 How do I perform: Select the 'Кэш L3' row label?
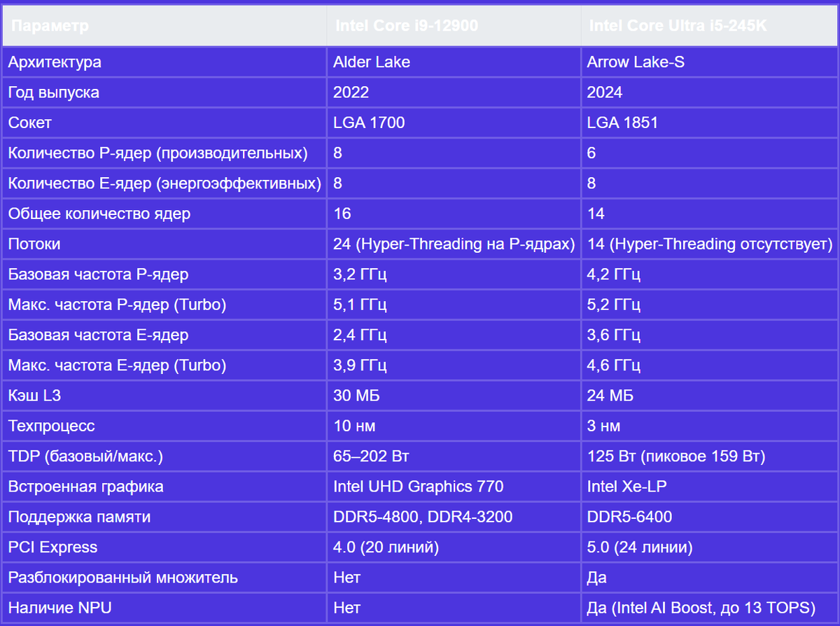click(35, 396)
